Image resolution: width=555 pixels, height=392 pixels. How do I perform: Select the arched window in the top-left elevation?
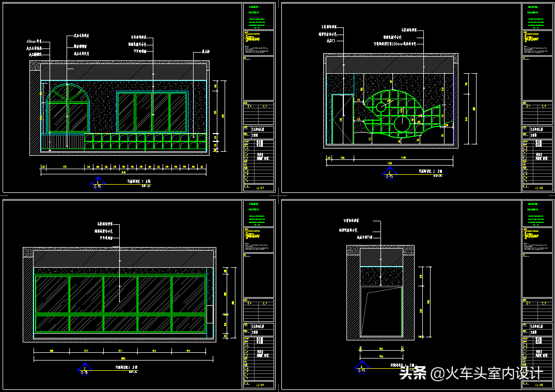[68, 108]
